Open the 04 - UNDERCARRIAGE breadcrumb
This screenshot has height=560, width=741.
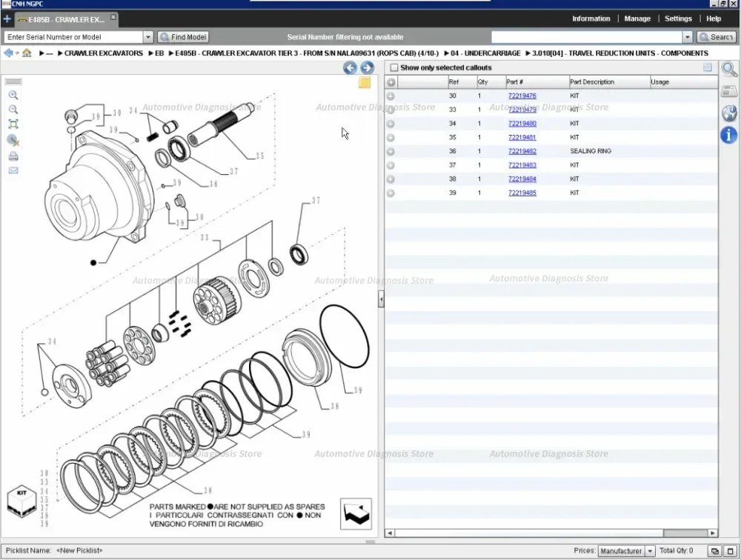[485, 53]
